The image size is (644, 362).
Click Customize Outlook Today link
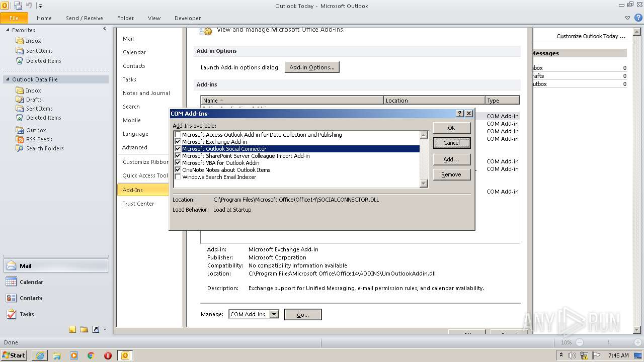click(x=591, y=36)
